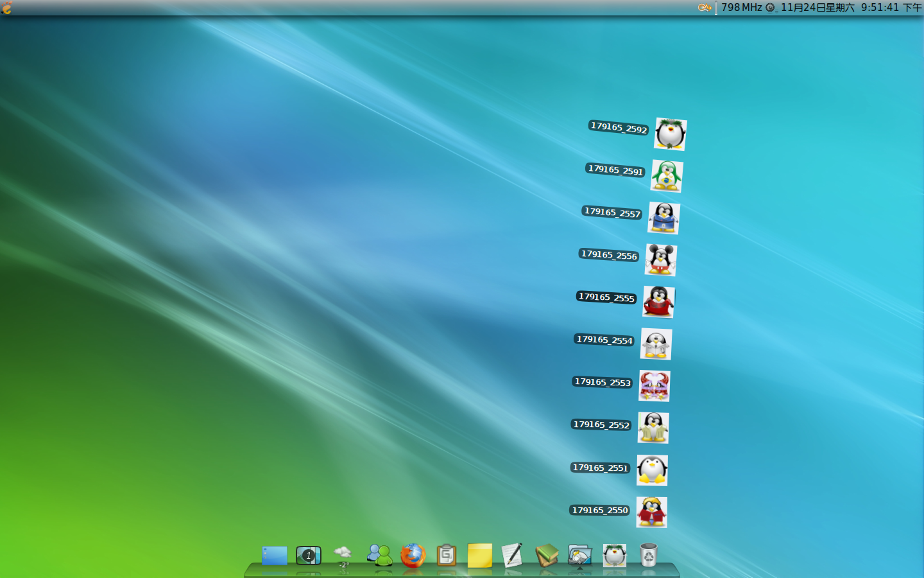Launch the text editor pencil icon
This screenshot has height=578, width=924.
coord(512,556)
